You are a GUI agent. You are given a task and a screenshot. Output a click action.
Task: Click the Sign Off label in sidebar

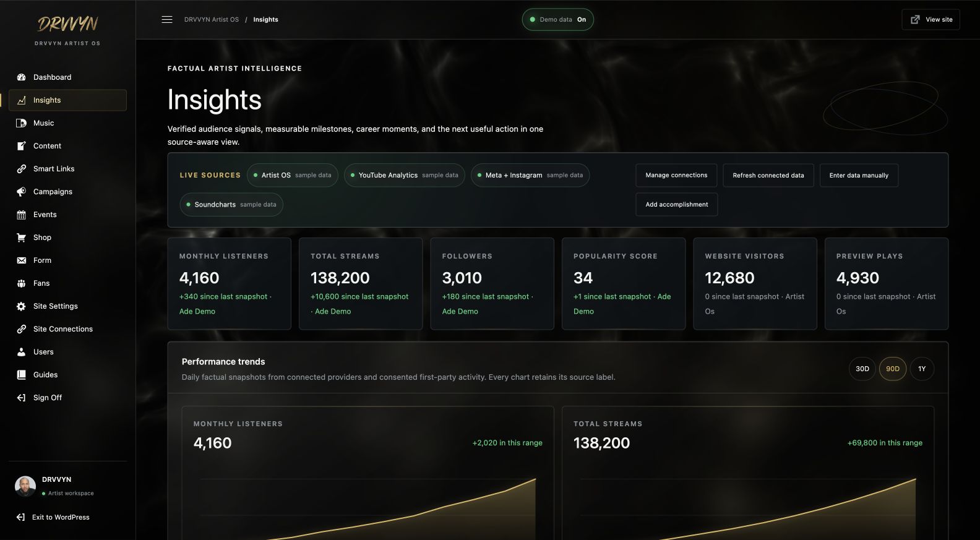48,398
